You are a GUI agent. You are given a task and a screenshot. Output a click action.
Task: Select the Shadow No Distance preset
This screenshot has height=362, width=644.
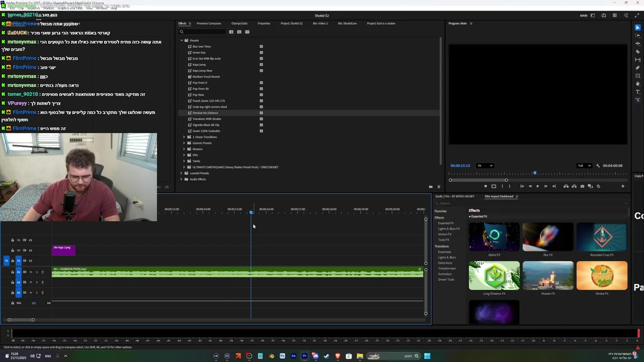[205, 113]
